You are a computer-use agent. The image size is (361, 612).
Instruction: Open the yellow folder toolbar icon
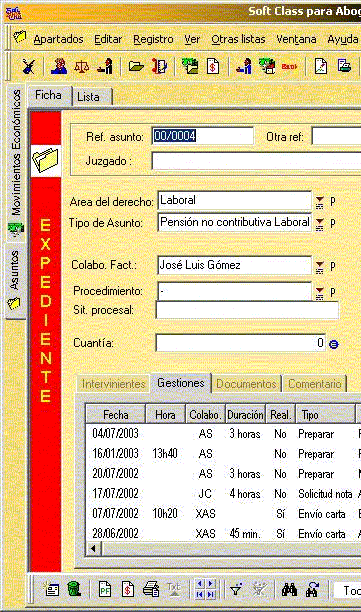click(x=136, y=66)
